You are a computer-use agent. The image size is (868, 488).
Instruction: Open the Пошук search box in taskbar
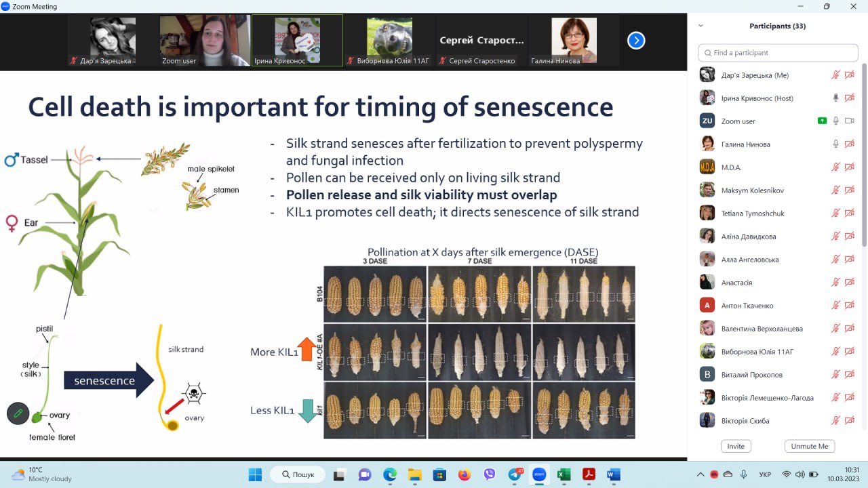(298, 474)
